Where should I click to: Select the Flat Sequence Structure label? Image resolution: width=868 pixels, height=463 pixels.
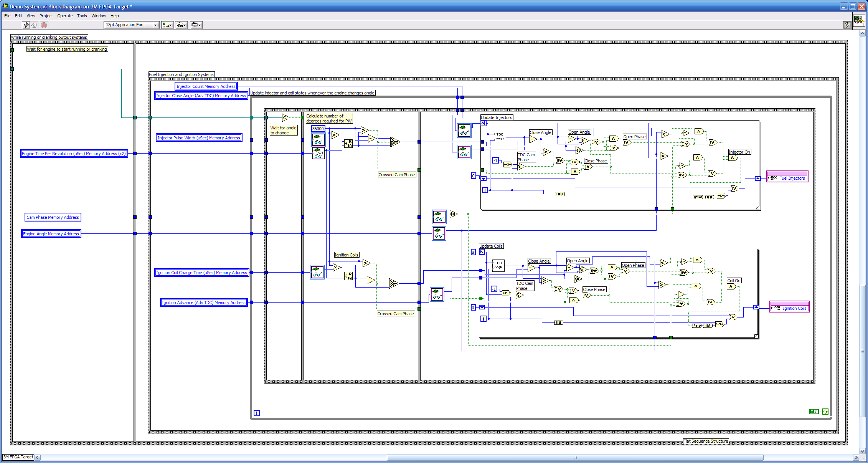tap(706, 442)
